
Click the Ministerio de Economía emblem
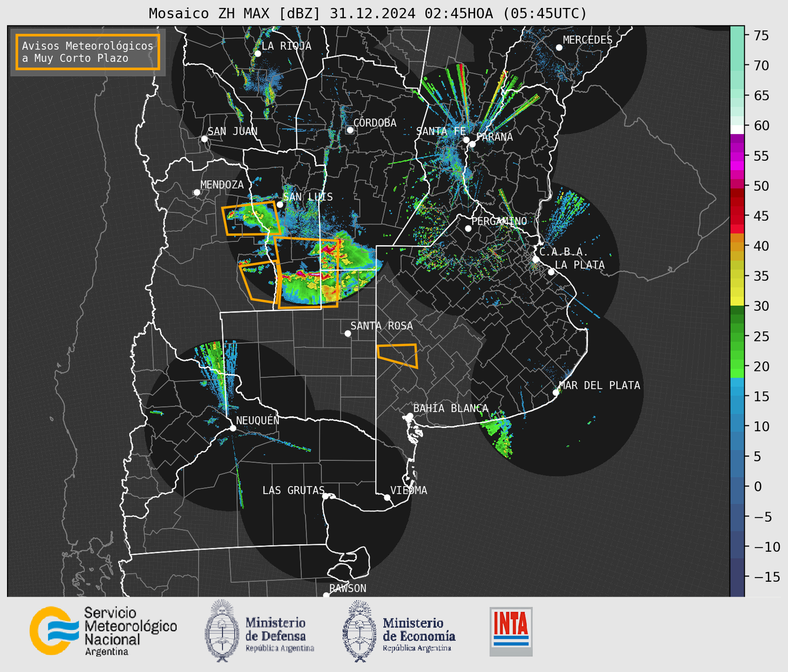(x=360, y=631)
